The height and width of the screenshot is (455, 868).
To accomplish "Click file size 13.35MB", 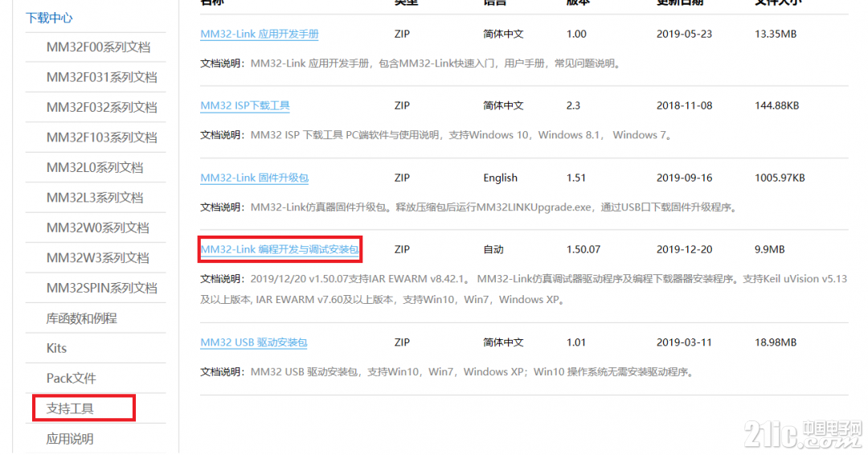I will (x=776, y=34).
